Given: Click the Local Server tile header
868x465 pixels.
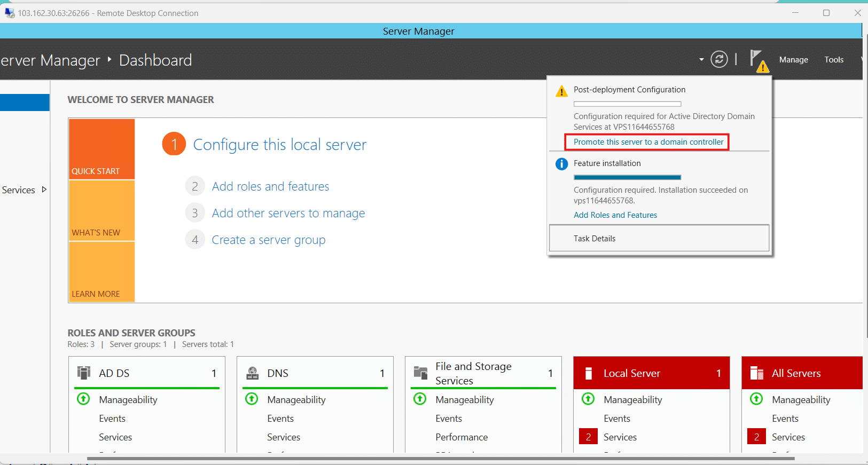Looking at the screenshot, I should click(x=652, y=373).
